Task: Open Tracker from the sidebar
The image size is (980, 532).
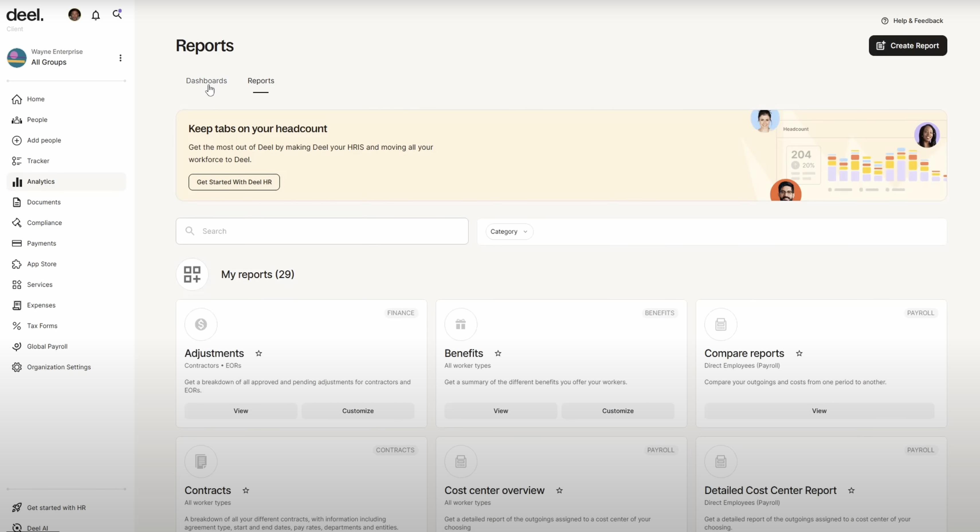Action: click(38, 161)
